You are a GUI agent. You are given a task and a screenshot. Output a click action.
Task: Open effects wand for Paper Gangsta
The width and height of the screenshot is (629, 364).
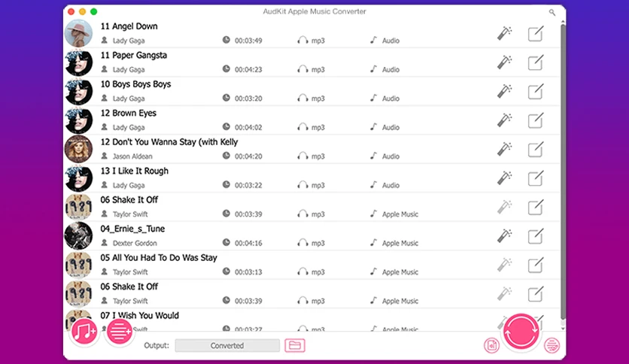pyautogui.click(x=504, y=62)
